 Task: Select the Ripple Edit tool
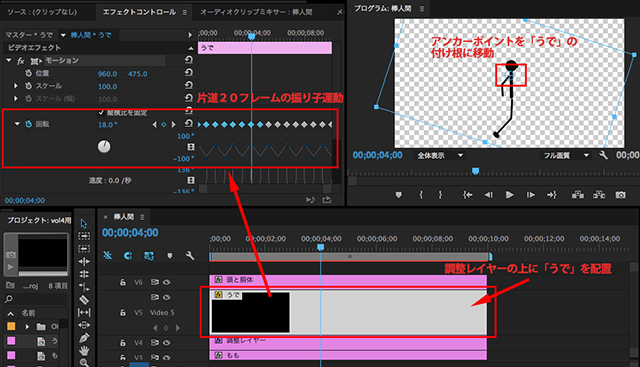(84, 261)
